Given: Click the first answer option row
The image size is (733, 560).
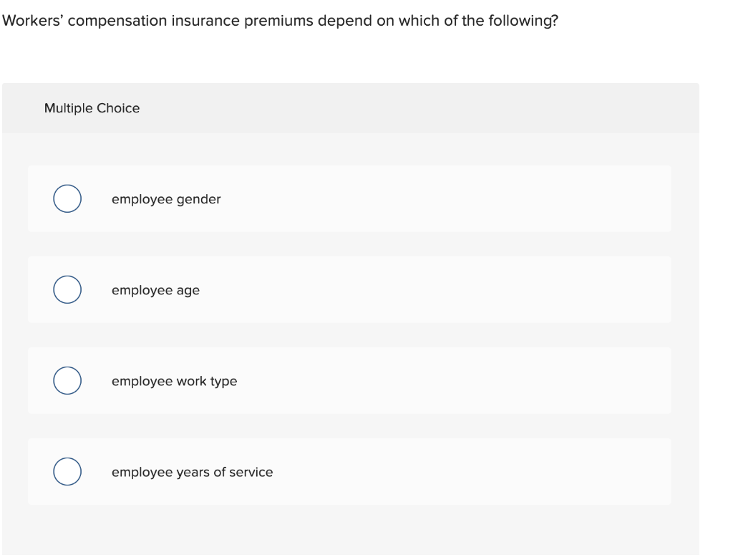Looking at the screenshot, I should [349, 198].
